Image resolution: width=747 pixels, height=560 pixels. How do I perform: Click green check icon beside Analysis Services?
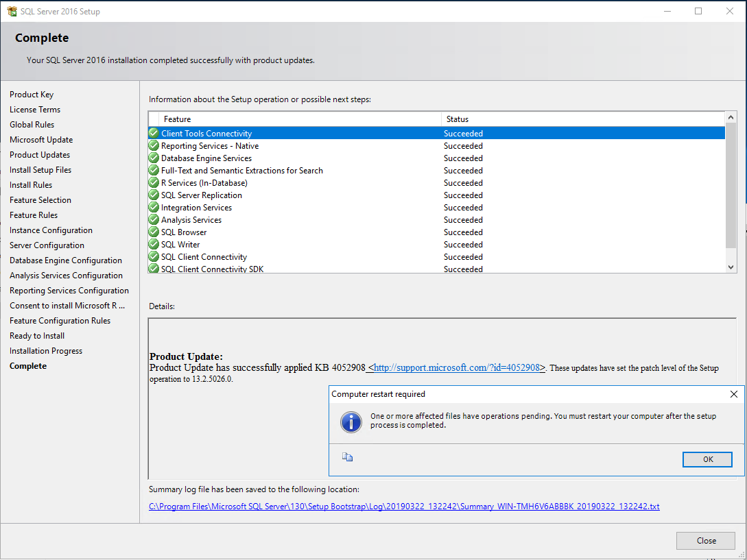click(154, 219)
